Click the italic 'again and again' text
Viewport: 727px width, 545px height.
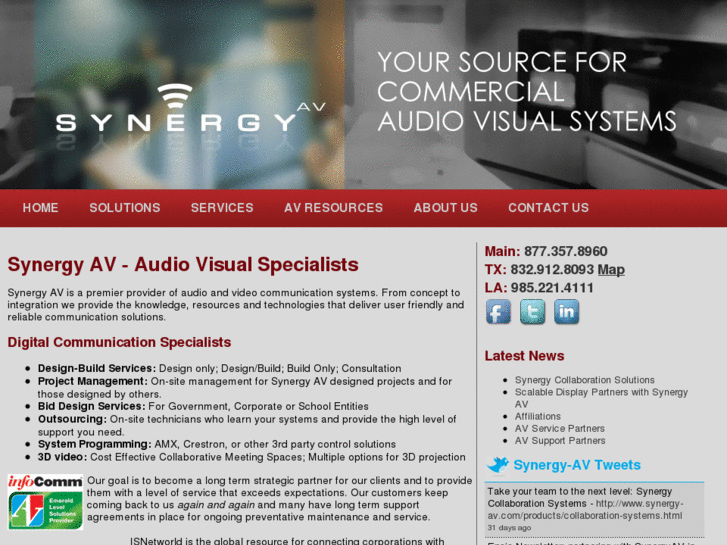tap(216, 505)
